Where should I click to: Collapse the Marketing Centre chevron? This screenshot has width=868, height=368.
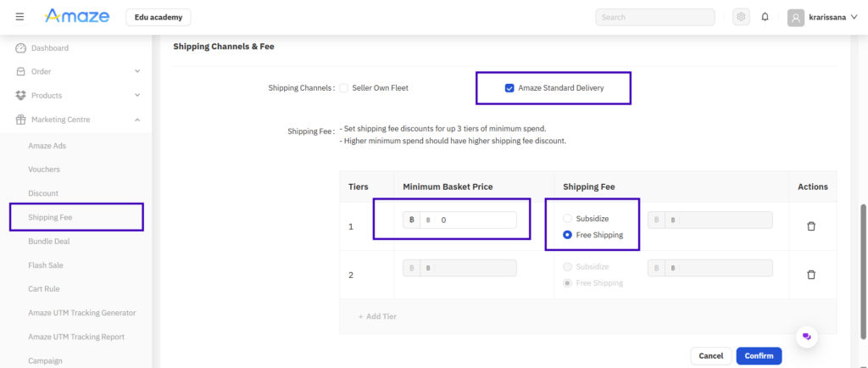(137, 120)
